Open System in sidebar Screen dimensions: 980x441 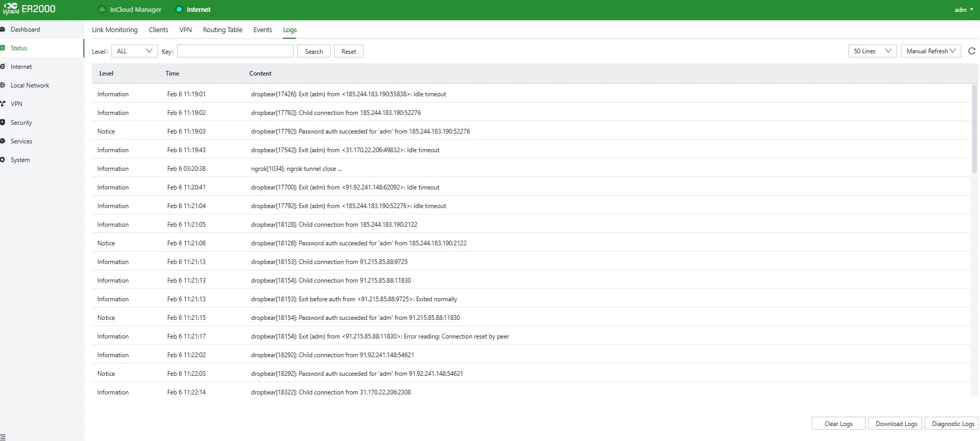tap(20, 160)
